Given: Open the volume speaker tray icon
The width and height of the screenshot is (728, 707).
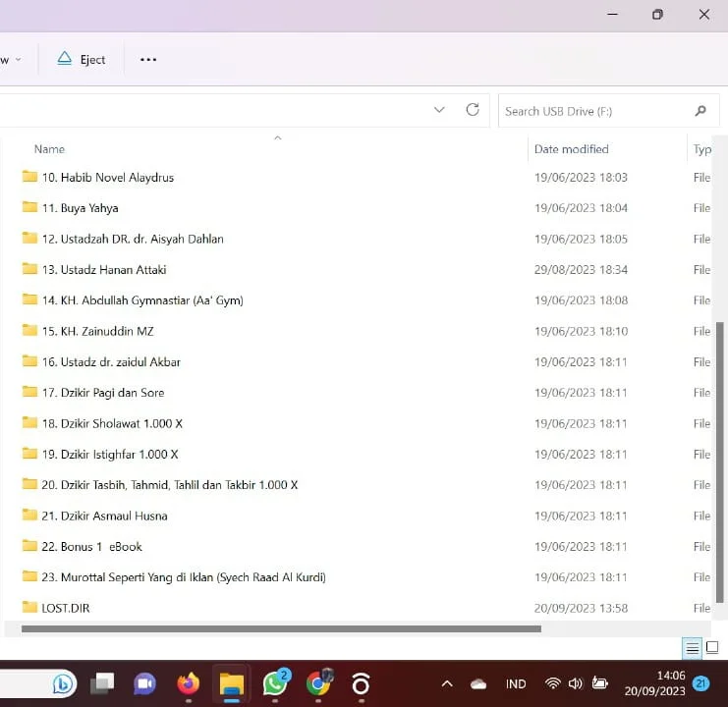Looking at the screenshot, I should tap(576, 683).
